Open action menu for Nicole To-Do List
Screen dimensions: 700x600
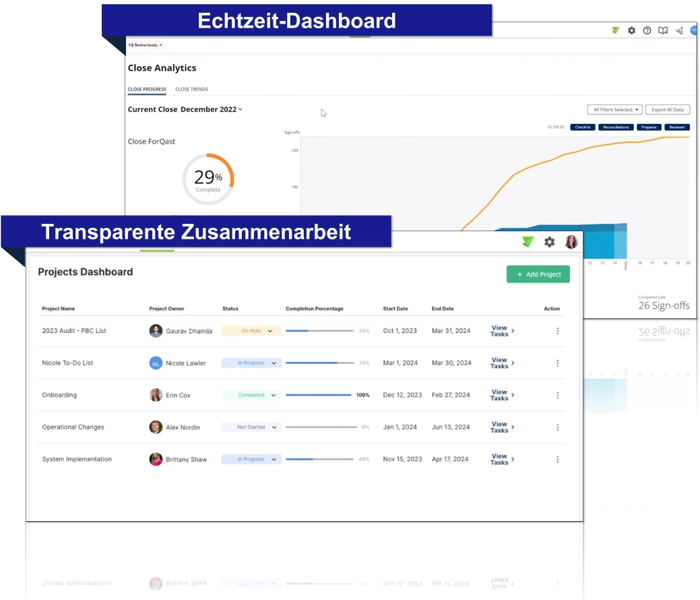[557, 363]
